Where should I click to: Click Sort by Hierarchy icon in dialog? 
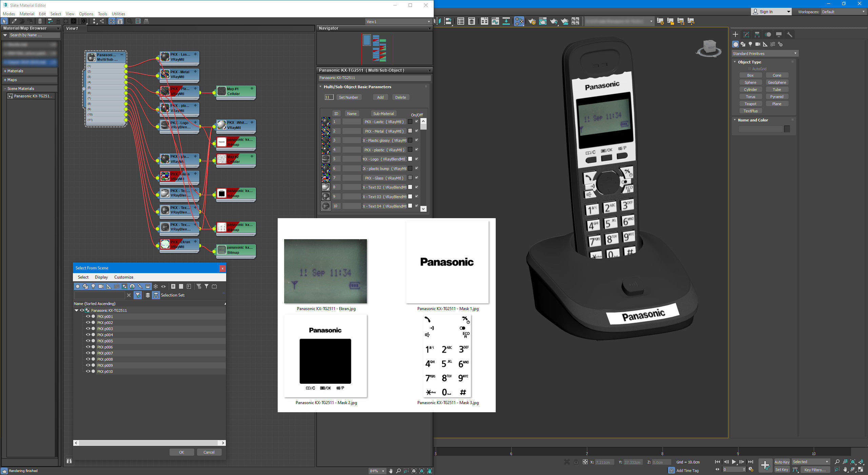[156, 295]
